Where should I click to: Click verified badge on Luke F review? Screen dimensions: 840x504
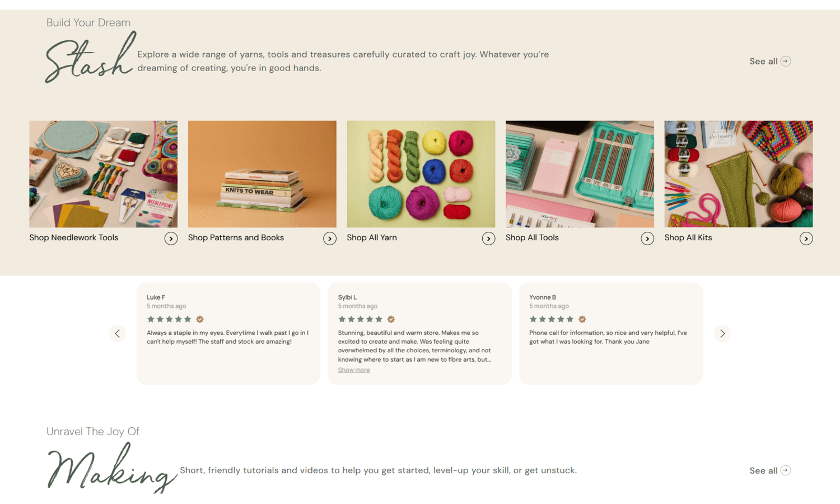coord(200,319)
